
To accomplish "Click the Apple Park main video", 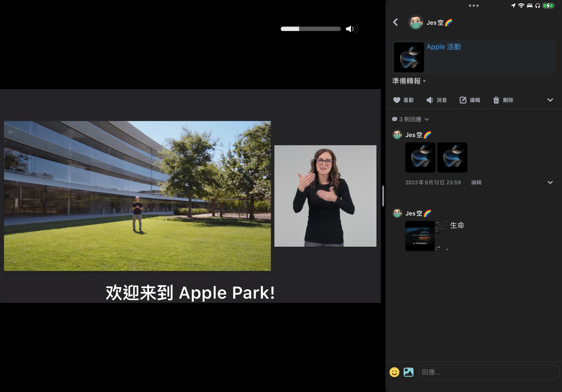I will [x=137, y=196].
